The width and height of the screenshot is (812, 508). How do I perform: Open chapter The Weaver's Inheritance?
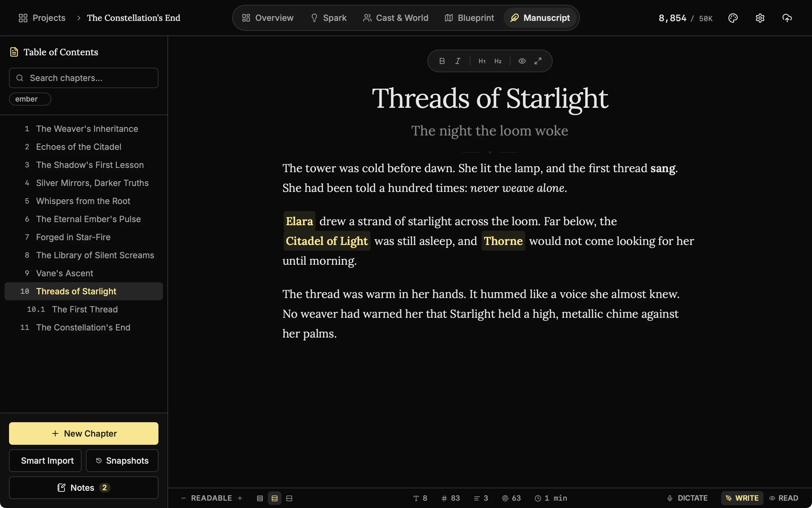(x=83, y=129)
